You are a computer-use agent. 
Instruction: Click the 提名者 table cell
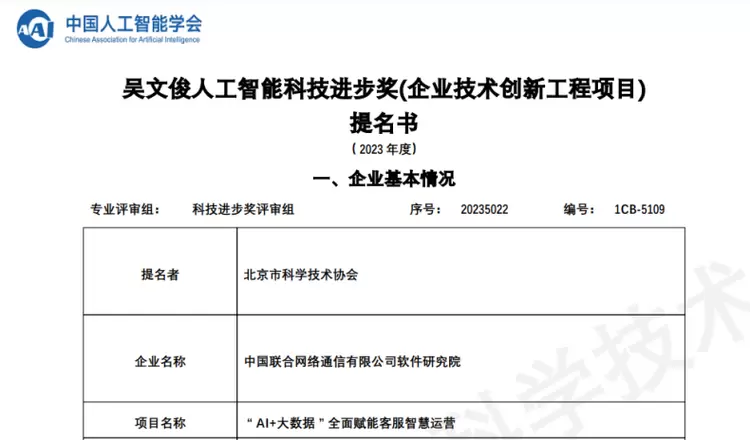point(159,273)
